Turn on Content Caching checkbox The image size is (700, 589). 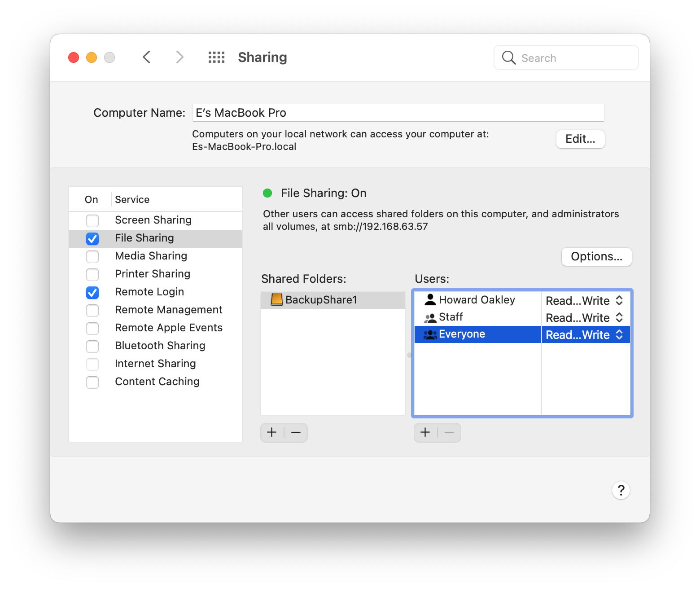(x=92, y=382)
